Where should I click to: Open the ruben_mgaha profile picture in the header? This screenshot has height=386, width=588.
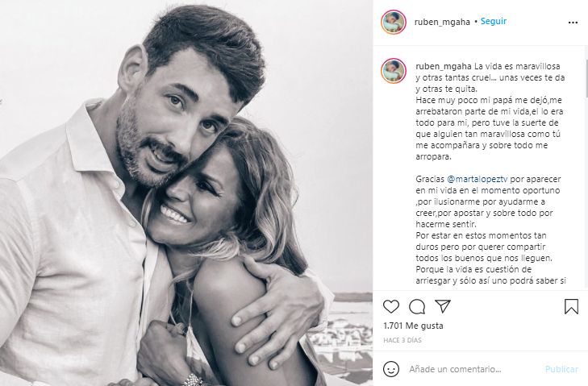(x=394, y=22)
